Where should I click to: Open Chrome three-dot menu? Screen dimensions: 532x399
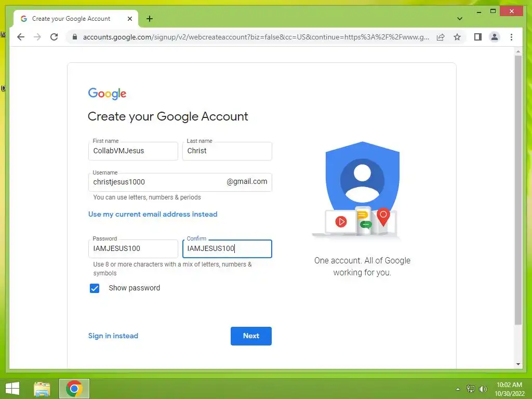click(x=511, y=37)
